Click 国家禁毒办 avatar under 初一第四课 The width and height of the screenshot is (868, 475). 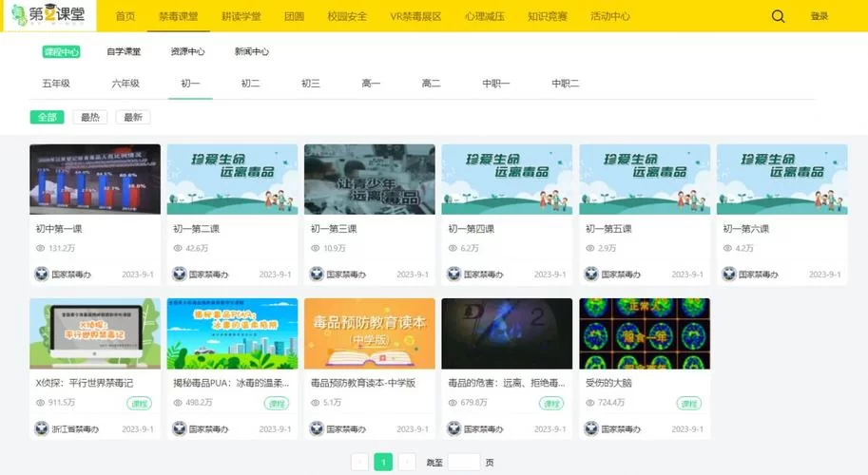[453, 274]
